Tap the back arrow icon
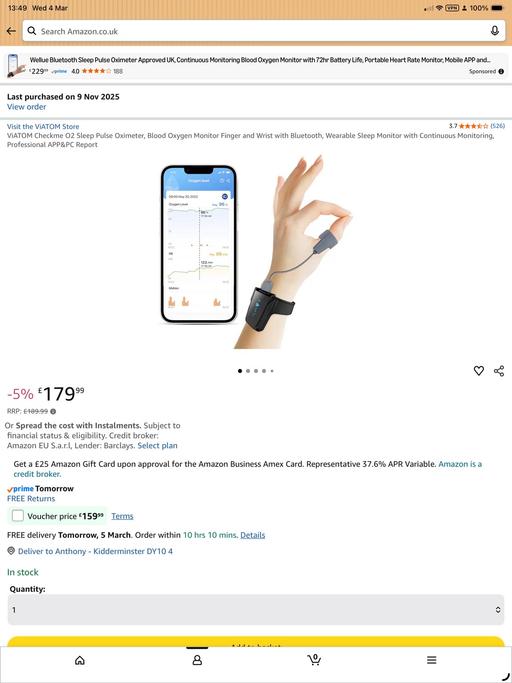This screenshot has width=512, height=683. (11, 31)
